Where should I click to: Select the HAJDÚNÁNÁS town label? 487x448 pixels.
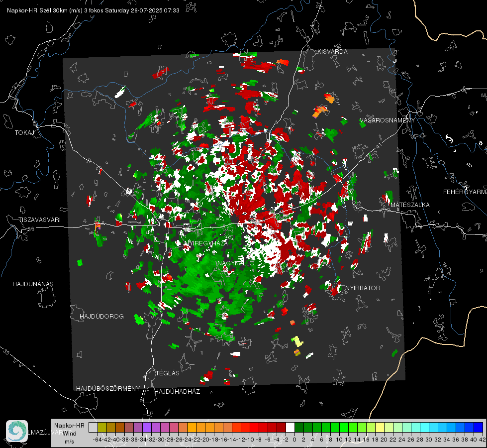[x=33, y=284]
